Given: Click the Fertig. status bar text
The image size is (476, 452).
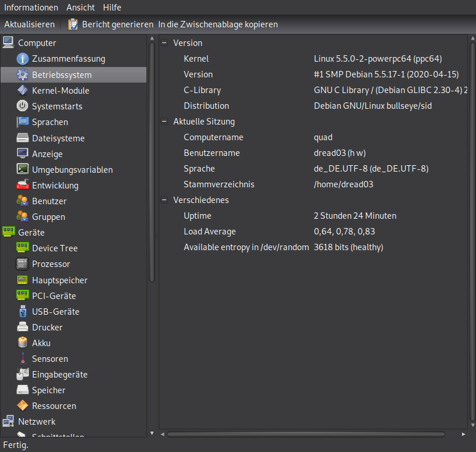Looking at the screenshot, I should (16, 445).
